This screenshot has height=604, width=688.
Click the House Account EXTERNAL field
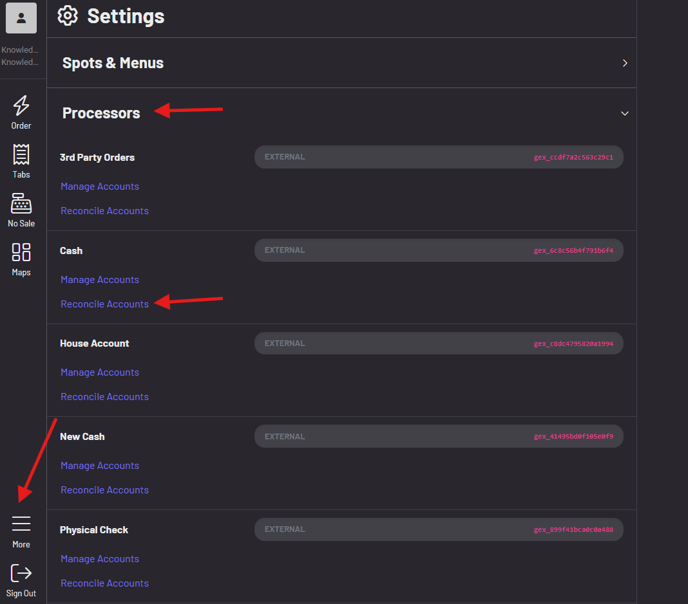(x=438, y=343)
